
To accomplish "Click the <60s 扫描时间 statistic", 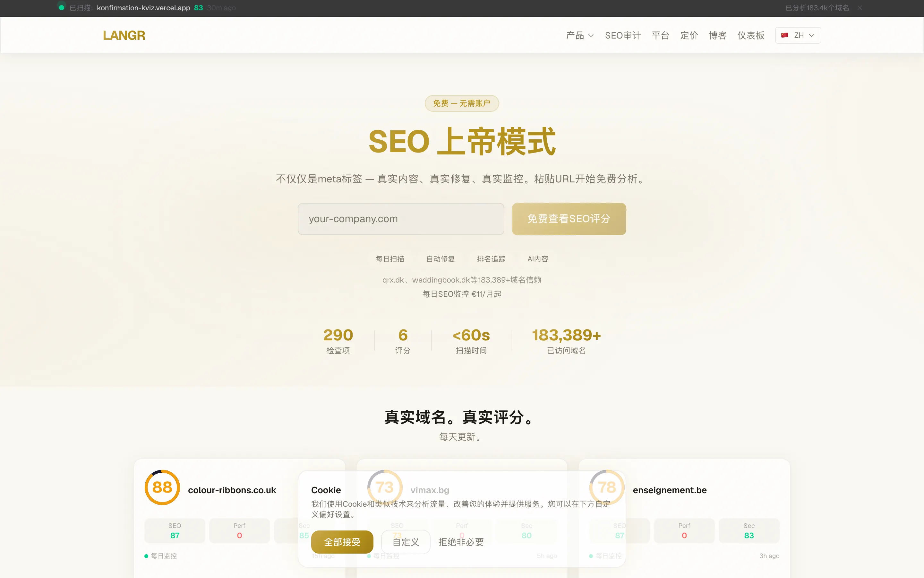I will 471,341.
